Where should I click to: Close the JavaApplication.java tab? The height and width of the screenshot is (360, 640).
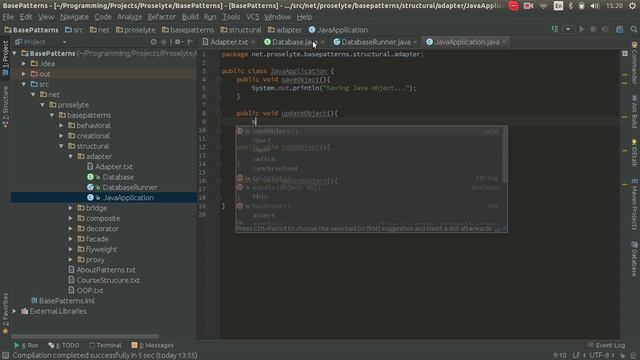coord(504,42)
